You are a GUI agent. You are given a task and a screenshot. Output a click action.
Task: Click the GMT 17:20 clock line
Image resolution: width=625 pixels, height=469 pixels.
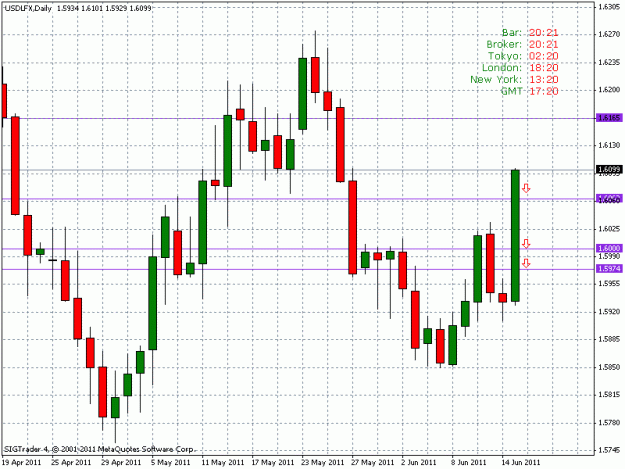(529, 91)
